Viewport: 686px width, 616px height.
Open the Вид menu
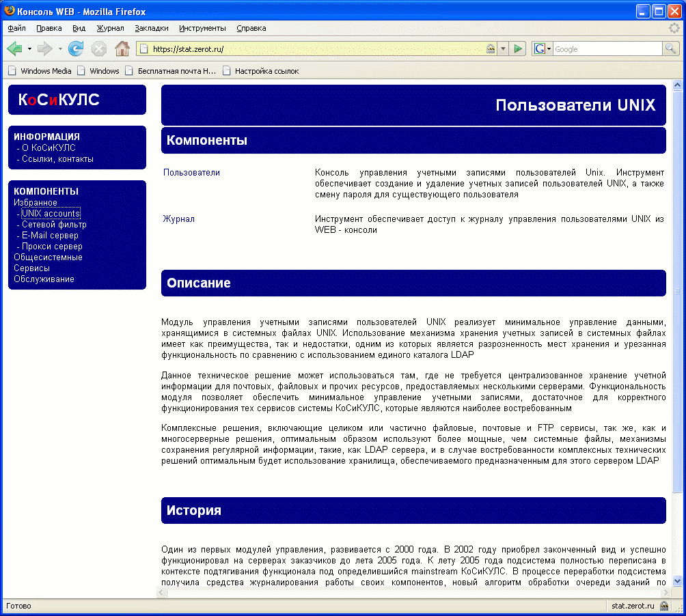point(79,28)
